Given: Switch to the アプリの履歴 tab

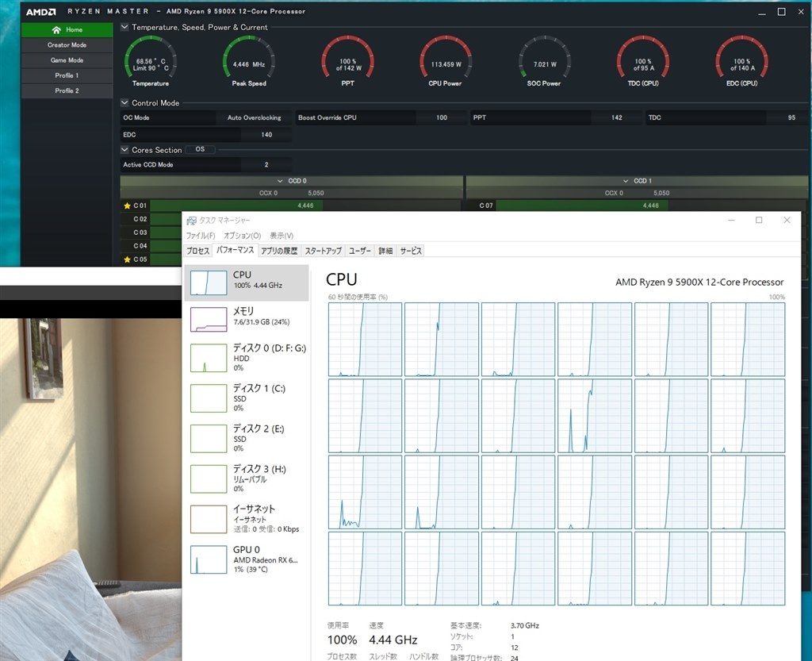Looking at the screenshot, I should point(279,252).
